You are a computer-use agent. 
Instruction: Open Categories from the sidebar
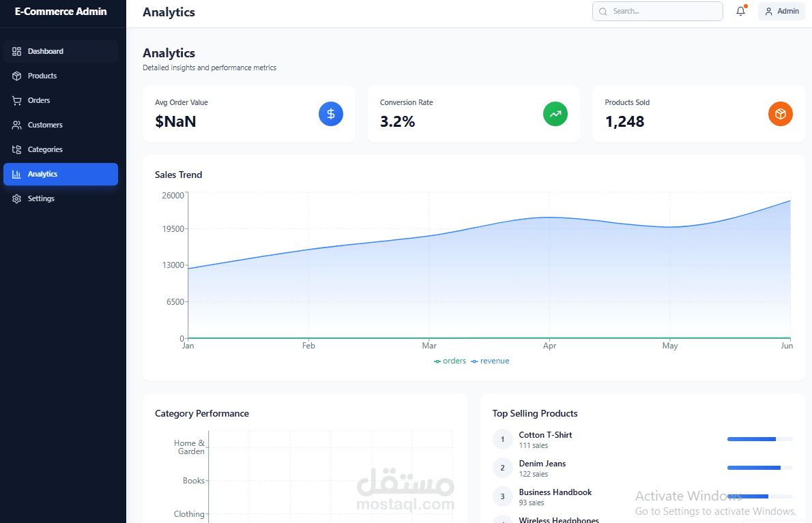(x=61, y=149)
